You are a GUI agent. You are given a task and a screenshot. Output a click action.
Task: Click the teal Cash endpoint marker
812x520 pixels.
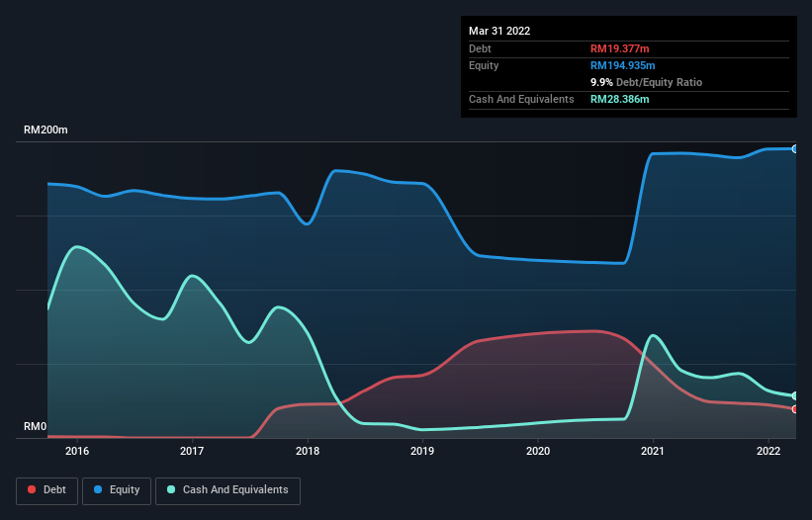[x=795, y=395]
